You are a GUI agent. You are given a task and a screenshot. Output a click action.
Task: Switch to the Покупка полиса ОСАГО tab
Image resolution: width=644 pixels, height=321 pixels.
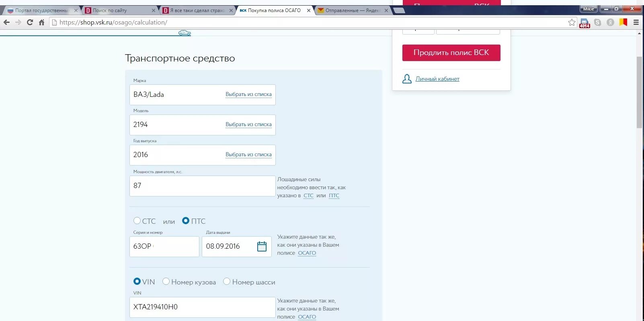tap(274, 10)
